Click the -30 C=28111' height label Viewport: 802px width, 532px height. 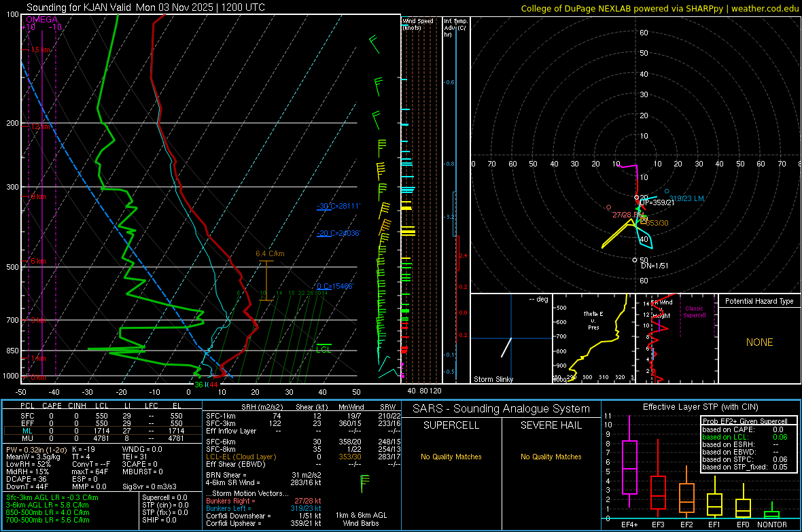pyautogui.click(x=338, y=206)
